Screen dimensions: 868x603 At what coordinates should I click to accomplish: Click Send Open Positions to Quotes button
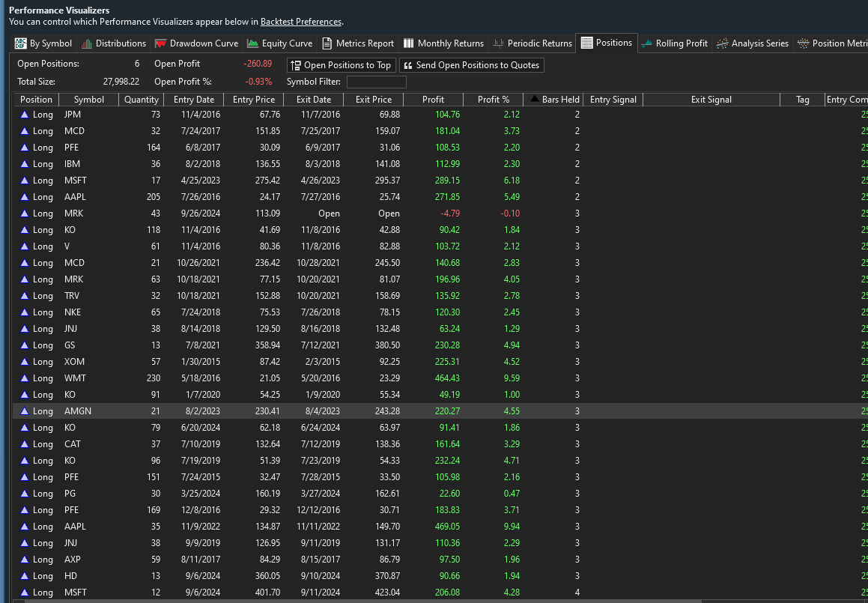tap(472, 65)
